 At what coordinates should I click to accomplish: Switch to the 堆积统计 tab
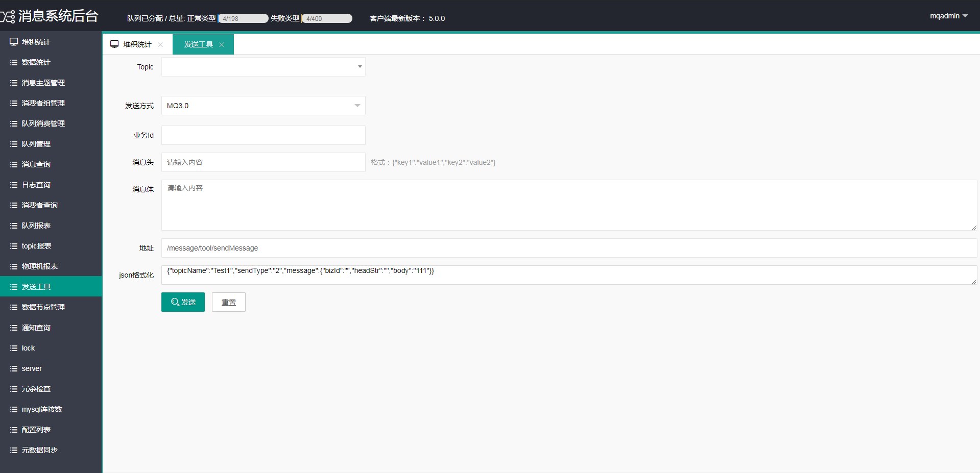137,44
